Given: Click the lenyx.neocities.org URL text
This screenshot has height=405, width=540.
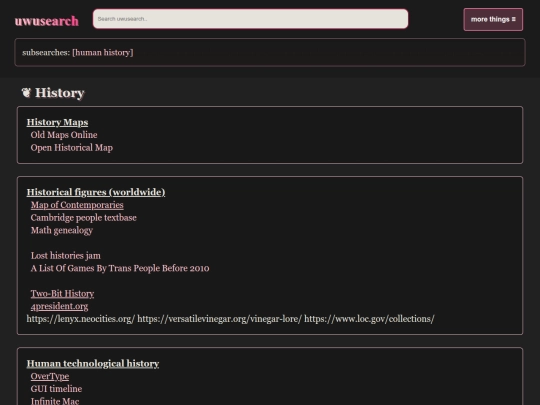Looking at the screenshot, I should click(81, 319).
